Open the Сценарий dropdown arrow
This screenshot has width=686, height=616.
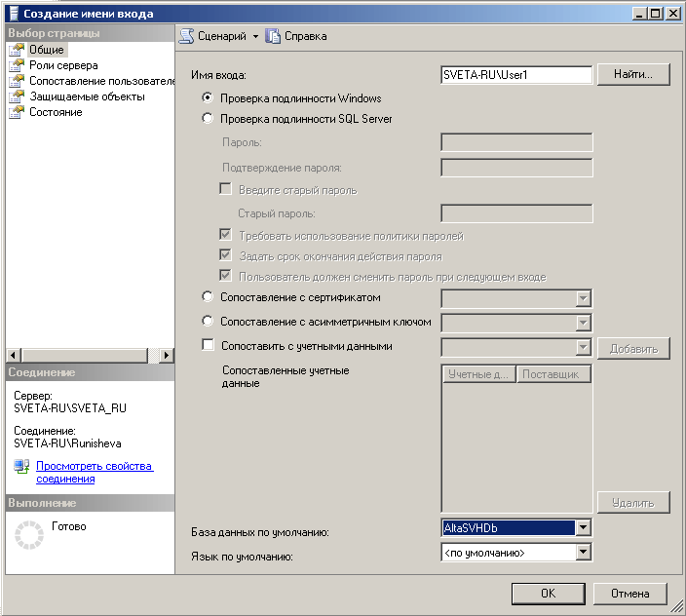point(255,36)
